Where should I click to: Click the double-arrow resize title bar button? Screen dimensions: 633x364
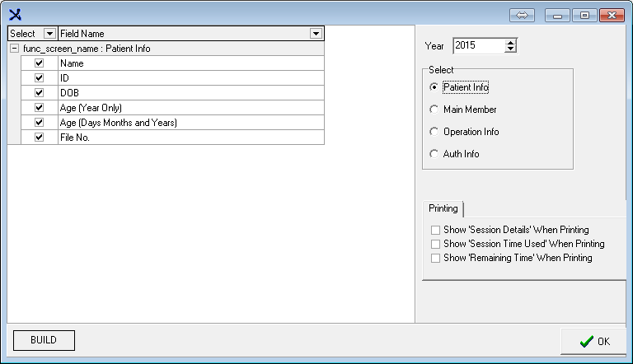(522, 15)
